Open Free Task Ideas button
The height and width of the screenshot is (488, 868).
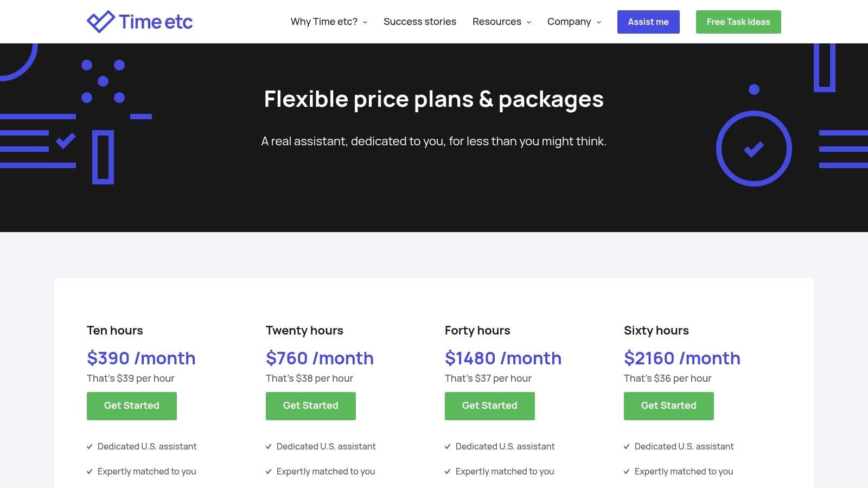pyautogui.click(x=738, y=22)
